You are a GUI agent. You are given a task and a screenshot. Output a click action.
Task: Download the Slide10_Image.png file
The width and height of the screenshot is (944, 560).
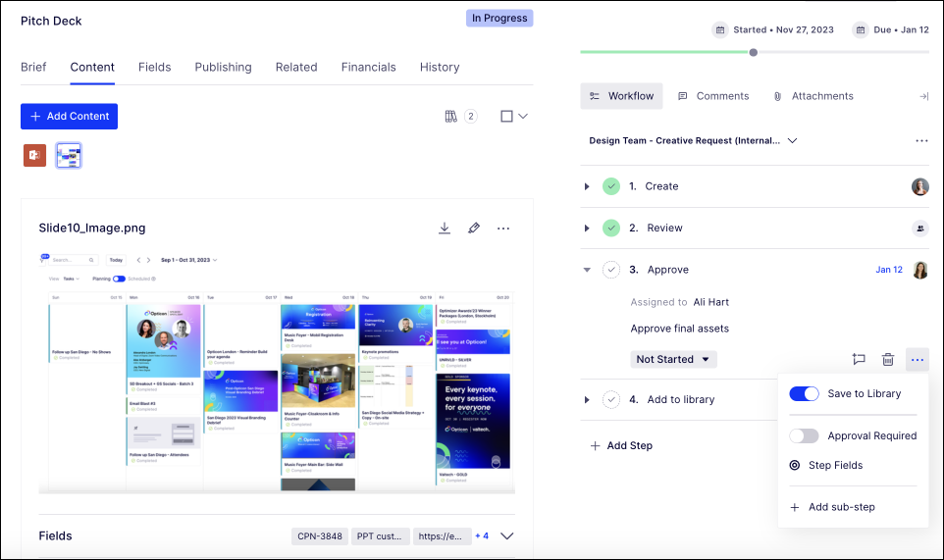[x=445, y=228]
